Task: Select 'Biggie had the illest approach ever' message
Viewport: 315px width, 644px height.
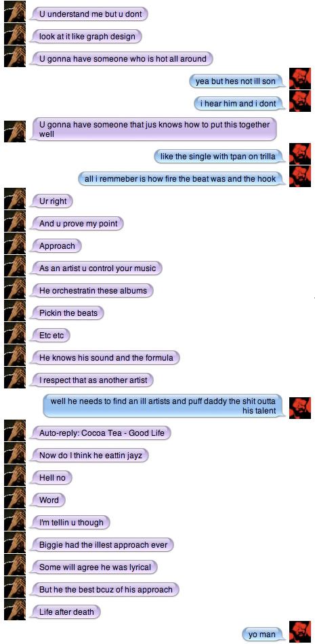Action: [x=103, y=545]
